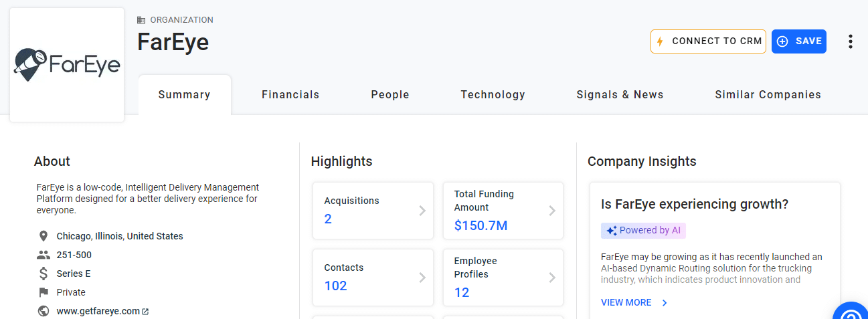This screenshot has height=319, width=868.
Task: Expand the Contacts card chevron
Action: coord(422,278)
